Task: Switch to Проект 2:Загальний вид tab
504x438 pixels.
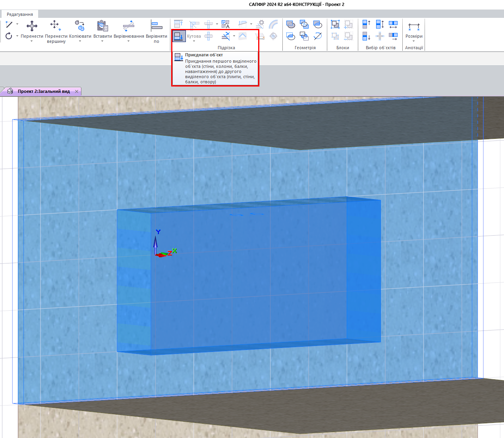Action: [43, 91]
